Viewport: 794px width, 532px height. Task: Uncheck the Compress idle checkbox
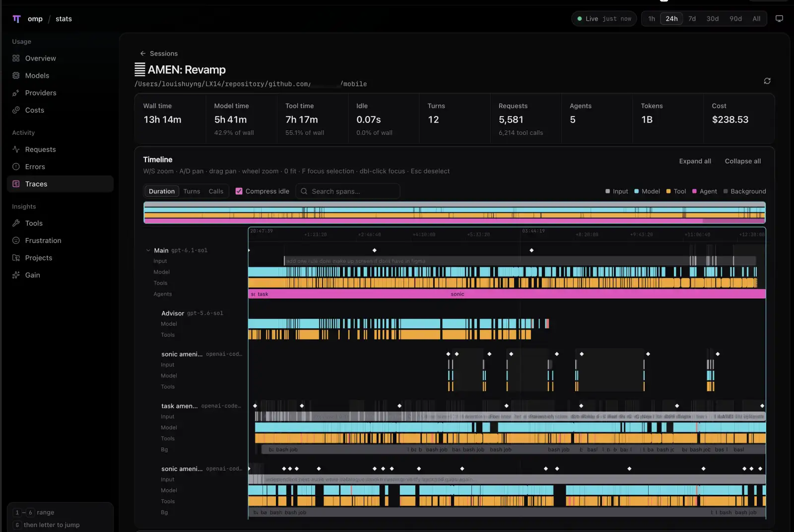coord(239,191)
